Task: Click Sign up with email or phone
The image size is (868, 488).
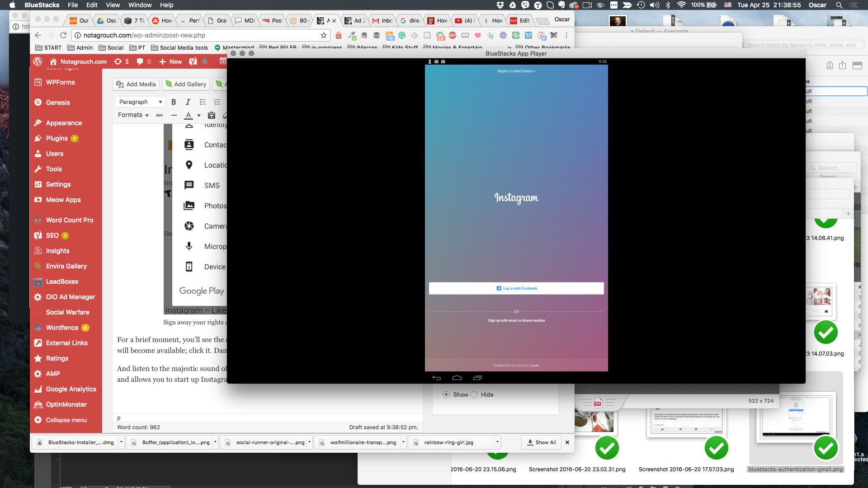Action: click(516, 320)
